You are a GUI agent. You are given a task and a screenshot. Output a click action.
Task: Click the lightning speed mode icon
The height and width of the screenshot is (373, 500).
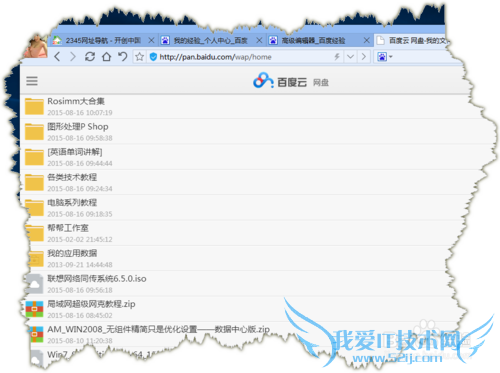(337, 57)
